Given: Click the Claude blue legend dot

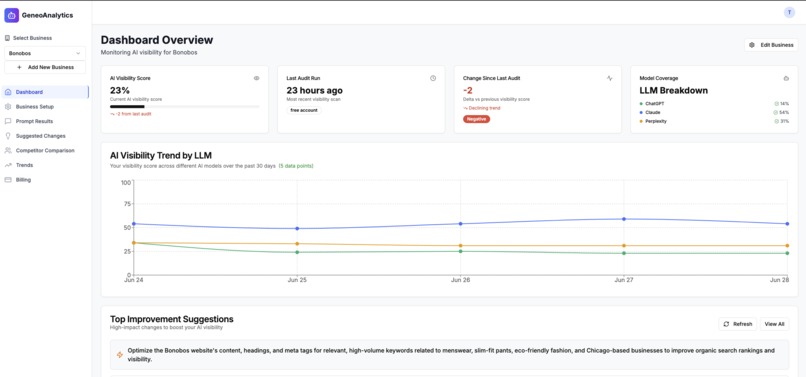Looking at the screenshot, I should pyautogui.click(x=641, y=112).
